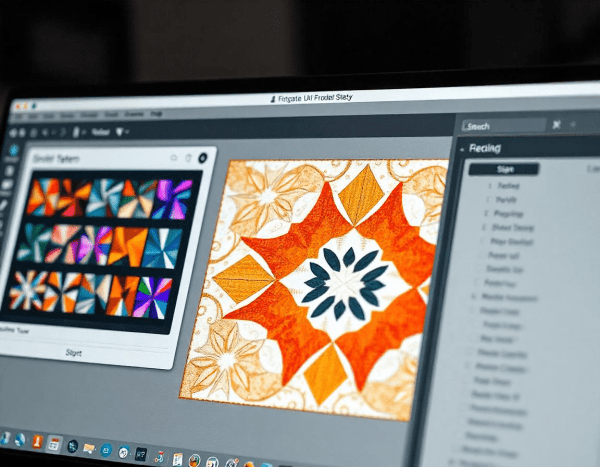Viewport: 600px width, 467px height.
Task: Open the dropdown arrow next to the brush icon
Action: 83,132
